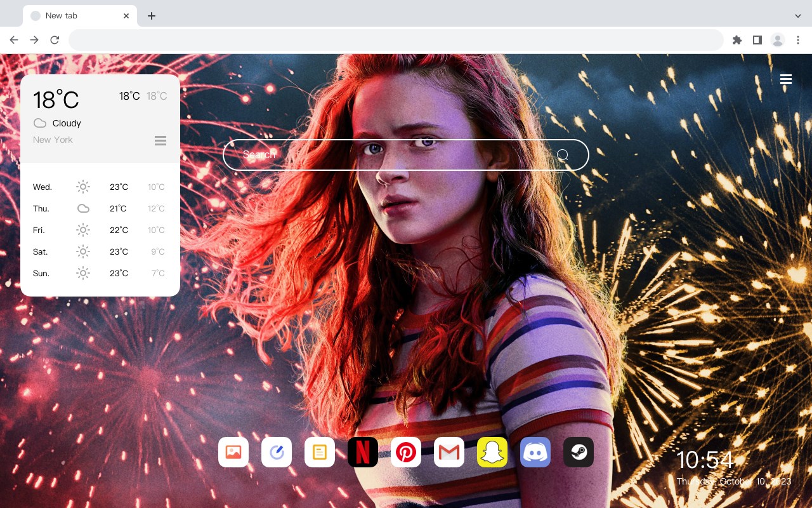Select the Thu. forecast row

point(100,208)
